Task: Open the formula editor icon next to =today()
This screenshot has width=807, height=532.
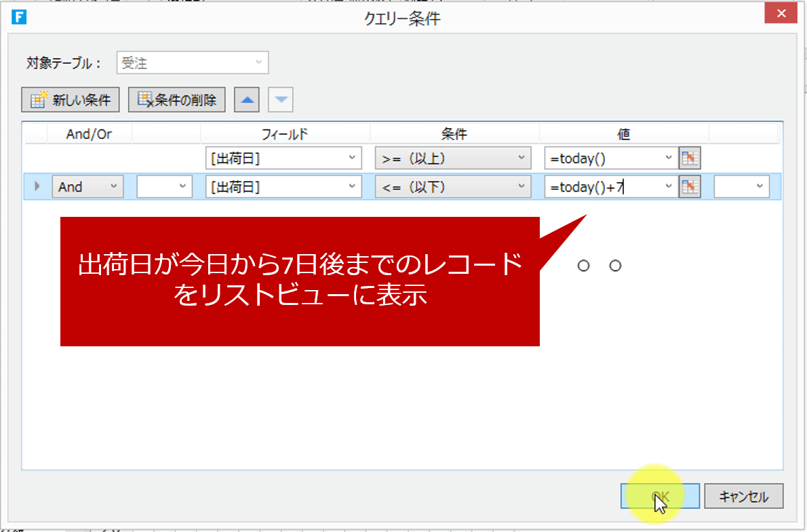Action: (x=690, y=158)
